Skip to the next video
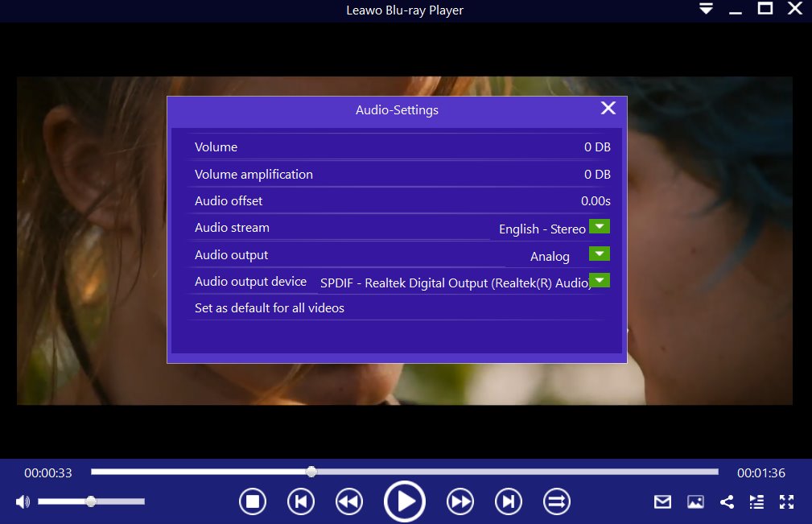Viewport: 812px width, 524px height. [x=508, y=501]
